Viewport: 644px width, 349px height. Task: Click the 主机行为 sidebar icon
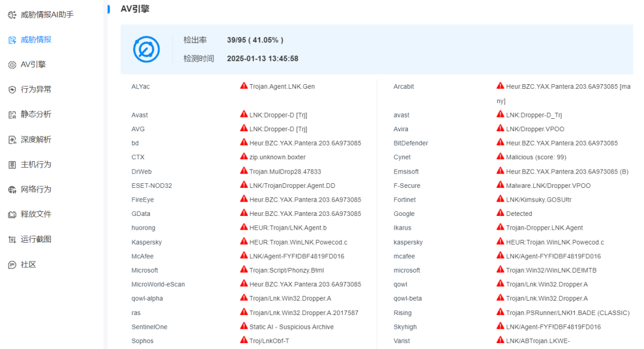(x=12, y=165)
